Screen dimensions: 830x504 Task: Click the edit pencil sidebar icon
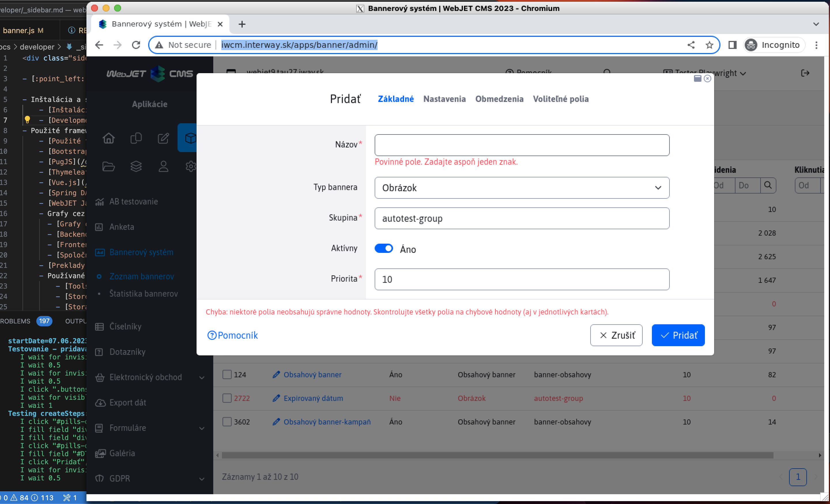[163, 138]
